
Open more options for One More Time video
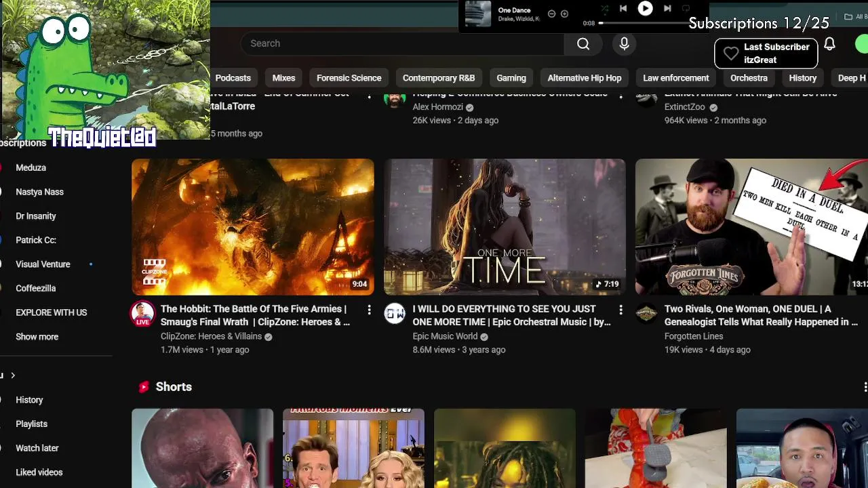pyautogui.click(x=620, y=310)
